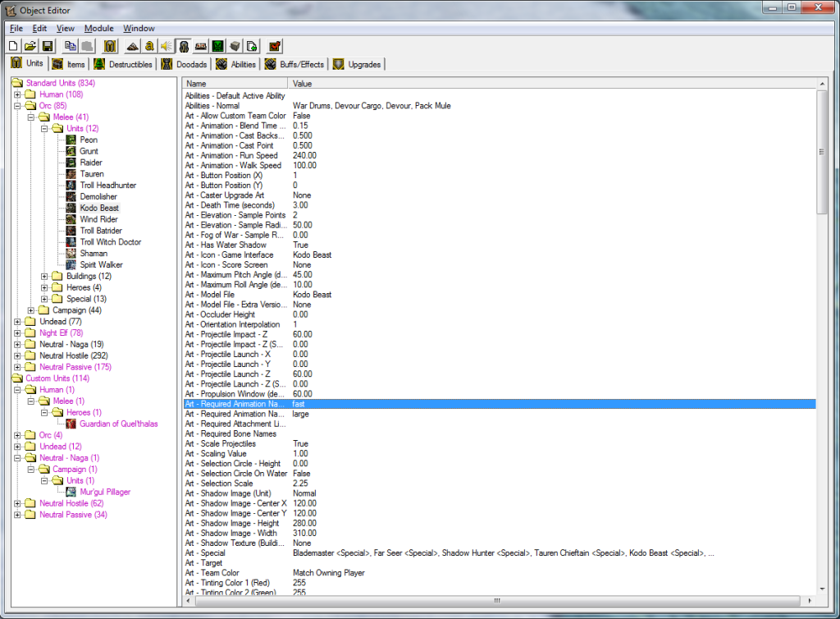This screenshot has width=840, height=619.
Task: Select the Tauren unit icon
Action: [71, 174]
